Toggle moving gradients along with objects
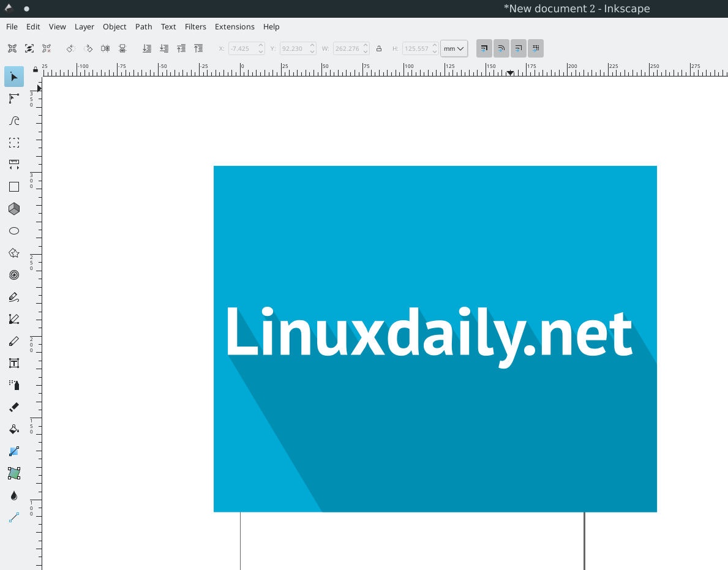 point(518,48)
